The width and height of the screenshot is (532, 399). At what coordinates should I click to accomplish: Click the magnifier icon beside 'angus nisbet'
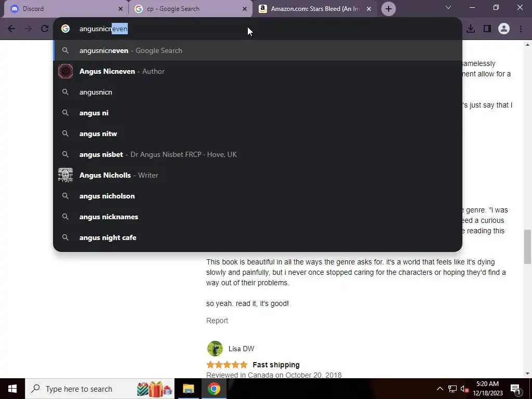(65, 154)
